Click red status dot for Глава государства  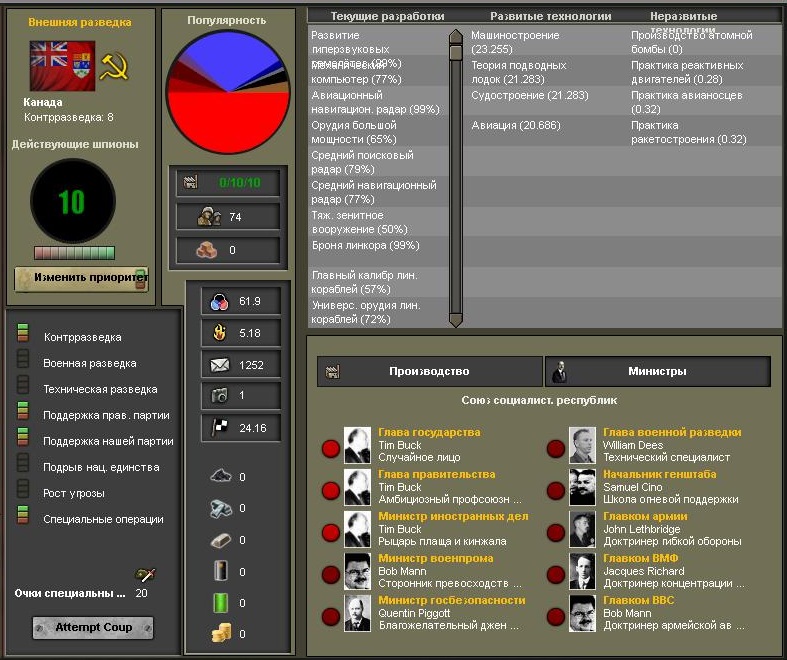pos(331,449)
